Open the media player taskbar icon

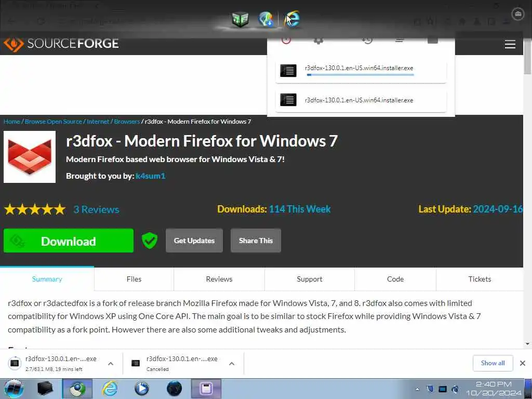pyautogui.click(x=141, y=389)
